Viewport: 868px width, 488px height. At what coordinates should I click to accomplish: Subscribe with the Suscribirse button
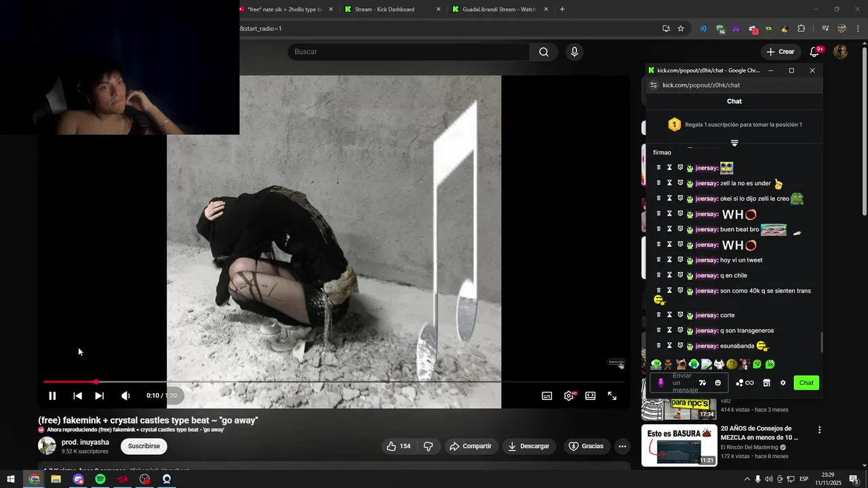pyautogui.click(x=144, y=446)
